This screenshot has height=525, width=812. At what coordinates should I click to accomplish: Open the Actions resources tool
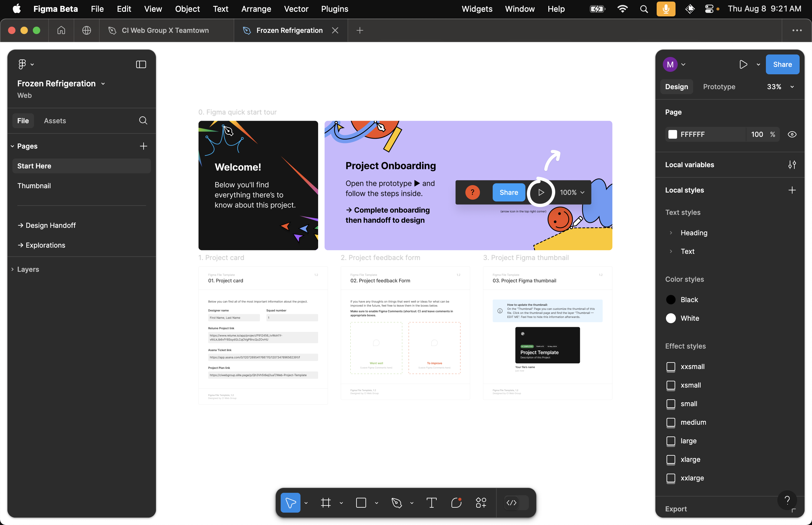tap(481, 502)
